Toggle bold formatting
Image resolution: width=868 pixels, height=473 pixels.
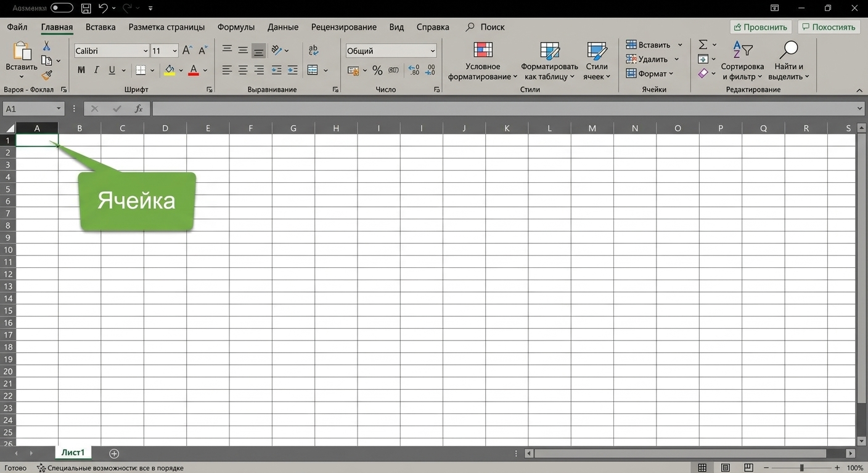point(81,70)
